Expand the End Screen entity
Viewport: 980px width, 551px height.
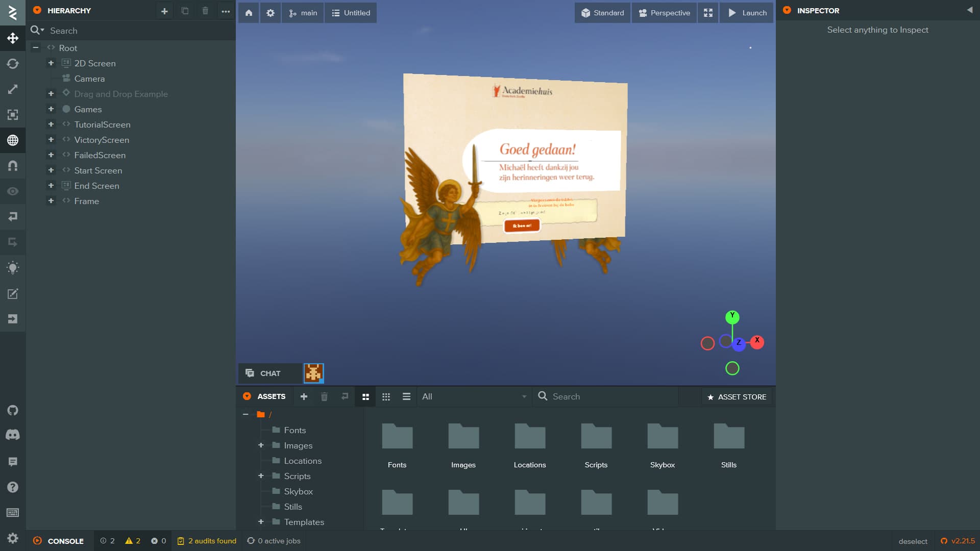pyautogui.click(x=51, y=185)
